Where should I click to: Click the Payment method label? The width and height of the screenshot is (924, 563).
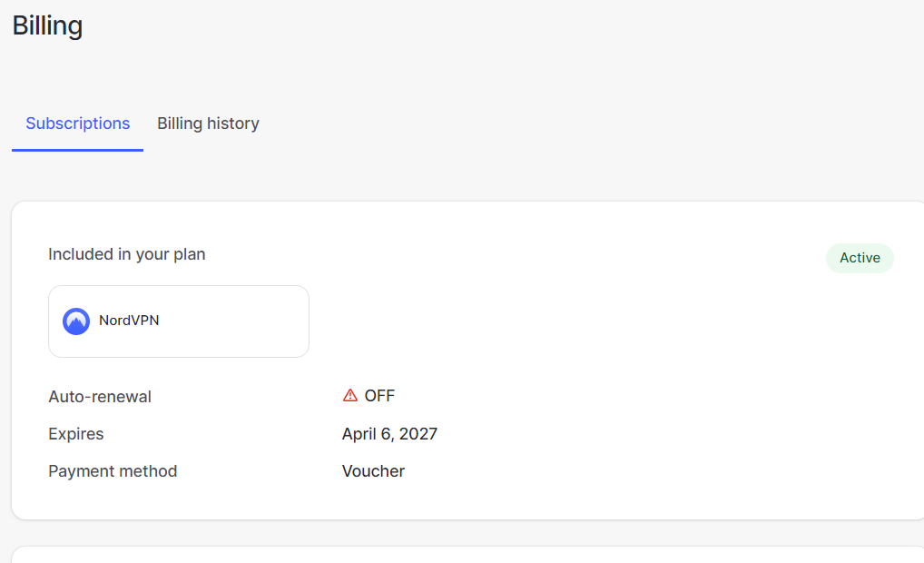113,471
